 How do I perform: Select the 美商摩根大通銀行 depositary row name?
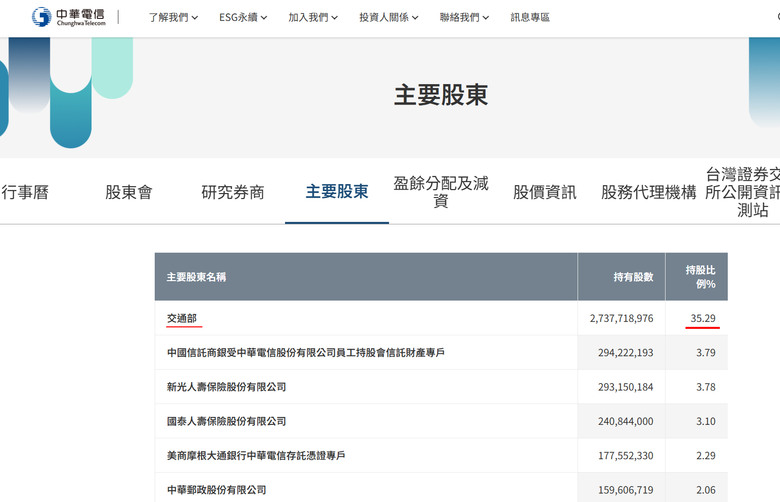[256, 455]
